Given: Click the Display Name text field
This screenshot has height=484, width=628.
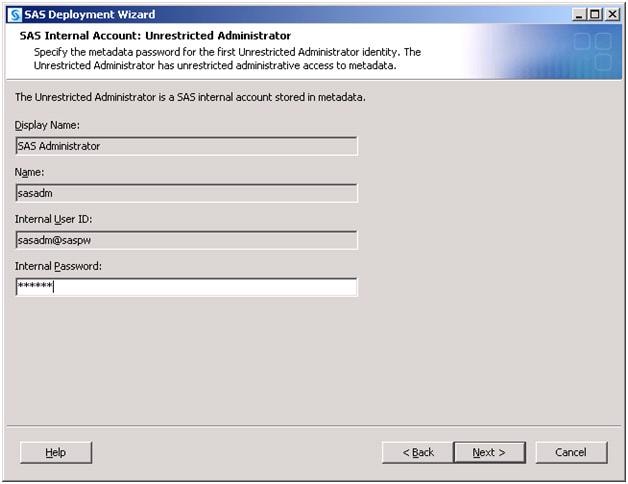Looking at the screenshot, I should click(x=187, y=146).
